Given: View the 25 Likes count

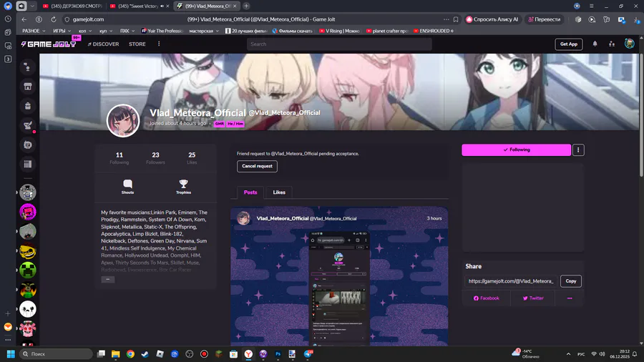Looking at the screenshot, I should click(x=192, y=158).
